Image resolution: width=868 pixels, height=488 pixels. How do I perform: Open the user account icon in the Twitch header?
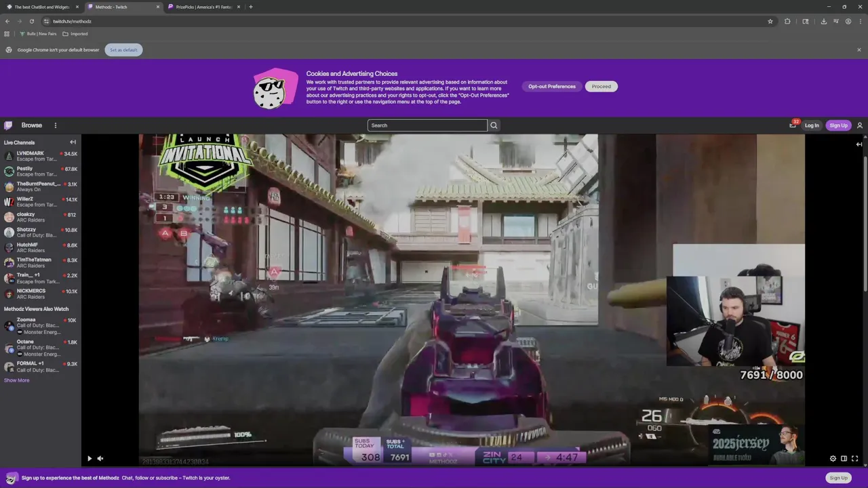860,125
